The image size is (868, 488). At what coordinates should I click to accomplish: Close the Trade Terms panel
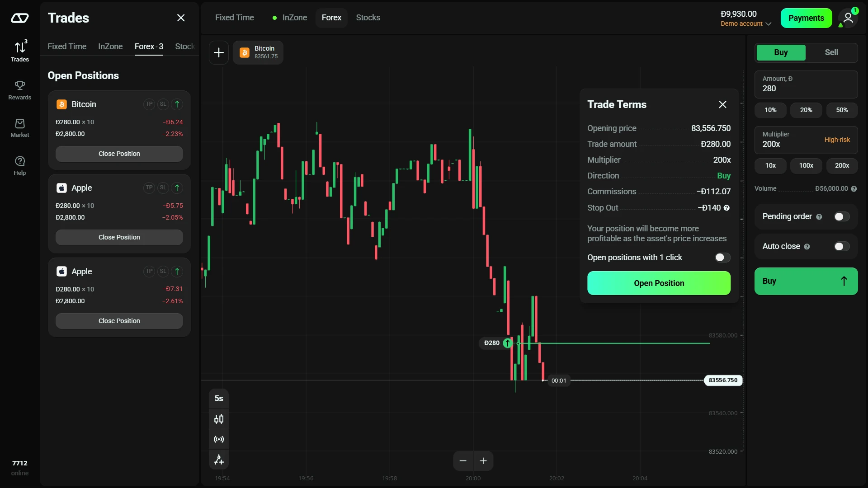(722, 104)
